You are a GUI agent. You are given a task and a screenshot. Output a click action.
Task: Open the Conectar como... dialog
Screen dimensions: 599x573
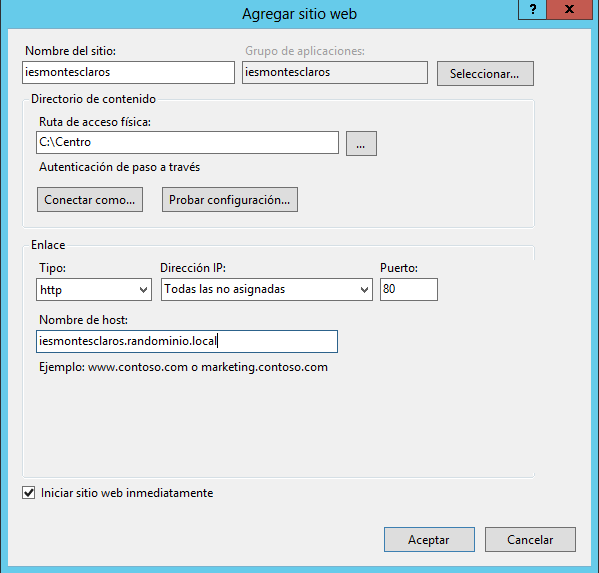click(90, 199)
